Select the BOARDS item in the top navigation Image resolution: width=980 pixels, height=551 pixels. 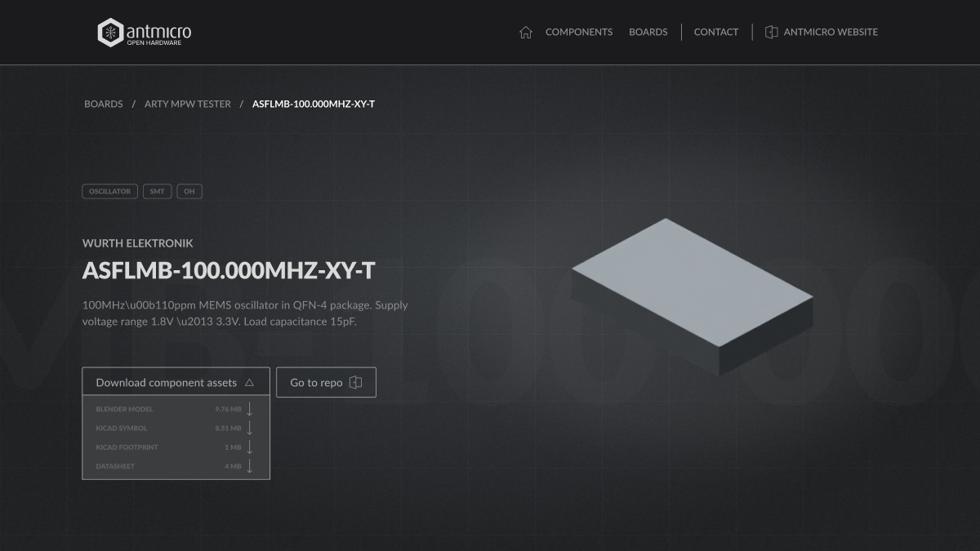[x=648, y=32]
